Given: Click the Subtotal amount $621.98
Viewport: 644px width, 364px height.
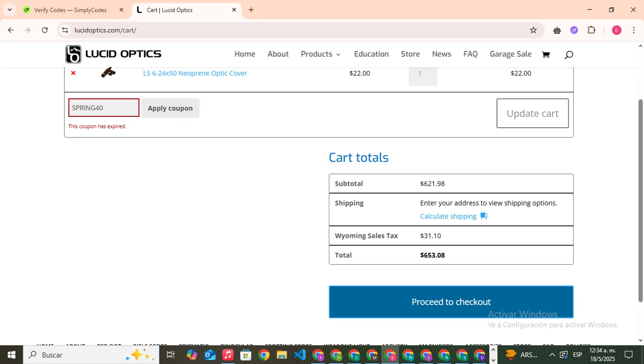Looking at the screenshot, I should coord(432,184).
